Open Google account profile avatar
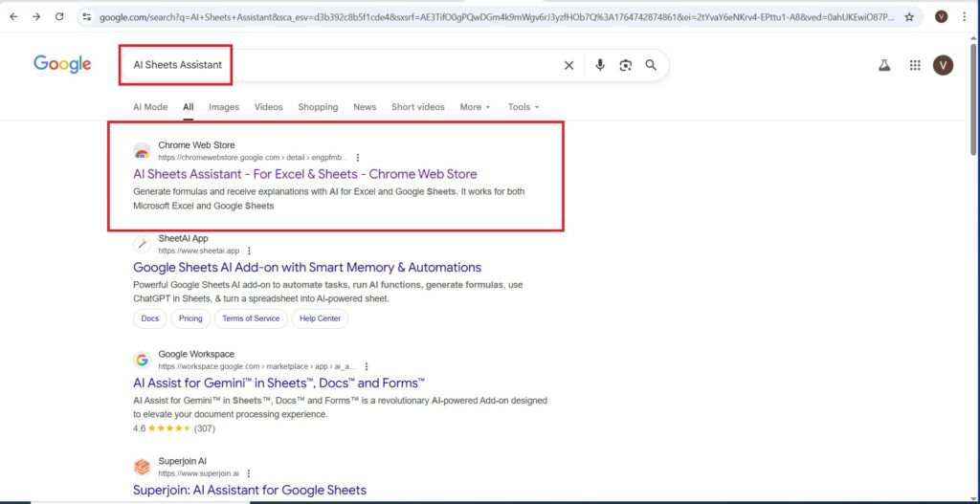 point(943,65)
